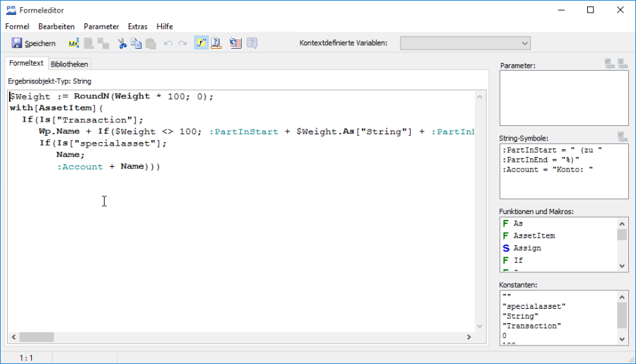Click the Undo arrow icon
The image size is (636, 364).
click(168, 44)
